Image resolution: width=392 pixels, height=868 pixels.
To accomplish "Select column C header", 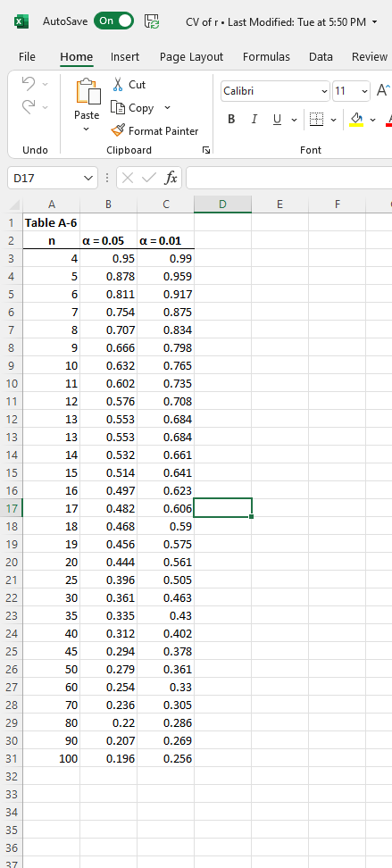I will [165, 204].
